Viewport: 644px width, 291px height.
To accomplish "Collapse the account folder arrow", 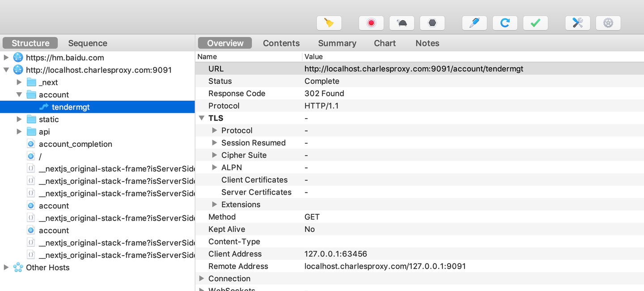I will tap(19, 94).
